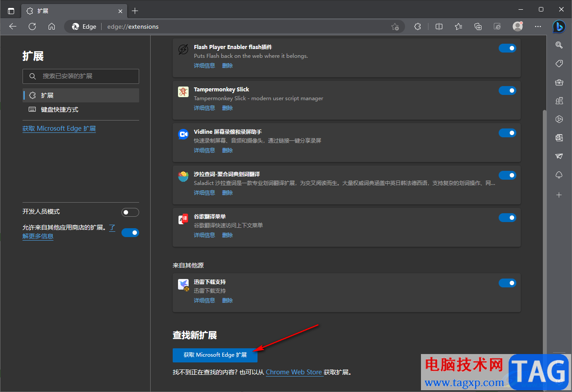
Task: Open the sidebar notification bell-like icon
Action: (559, 175)
